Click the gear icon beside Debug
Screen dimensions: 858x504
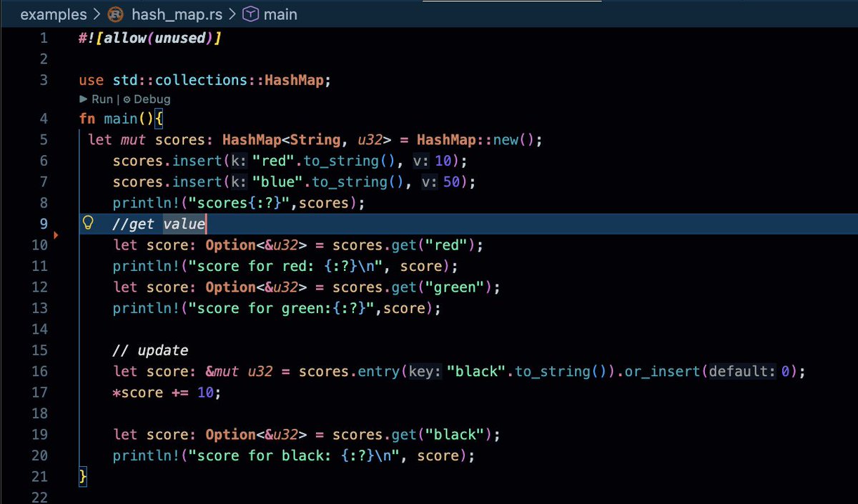coord(127,99)
